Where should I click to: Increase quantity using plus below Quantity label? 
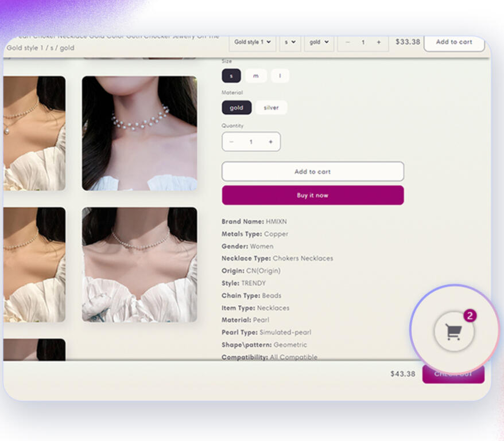(x=270, y=142)
